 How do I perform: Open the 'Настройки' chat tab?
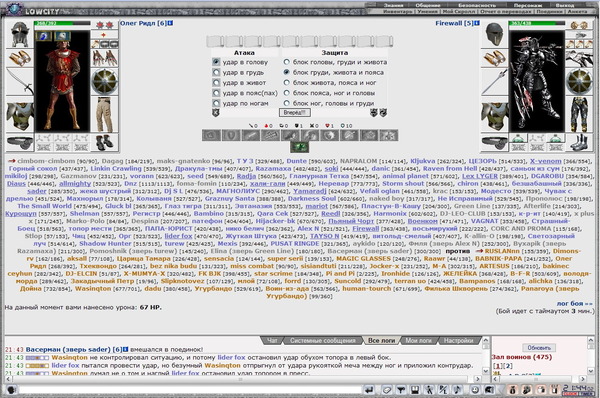[458, 340]
